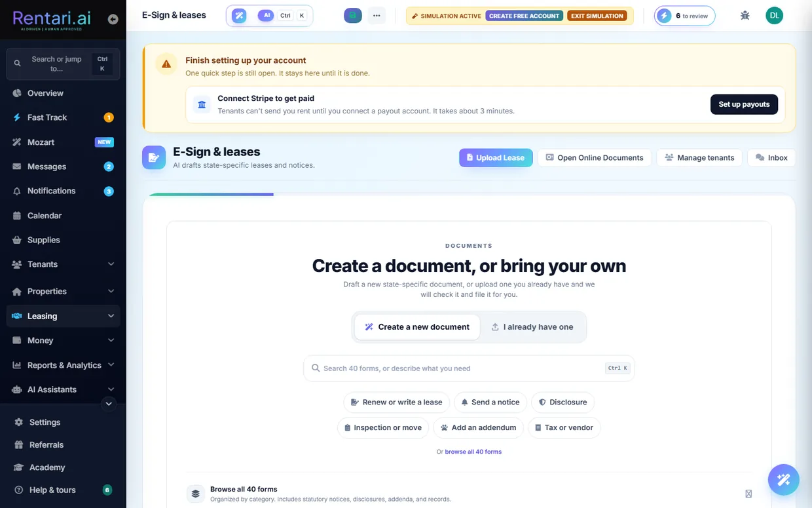The width and height of the screenshot is (812, 508).
Task: Click the Send a notice chip
Action: pyautogui.click(x=490, y=402)
